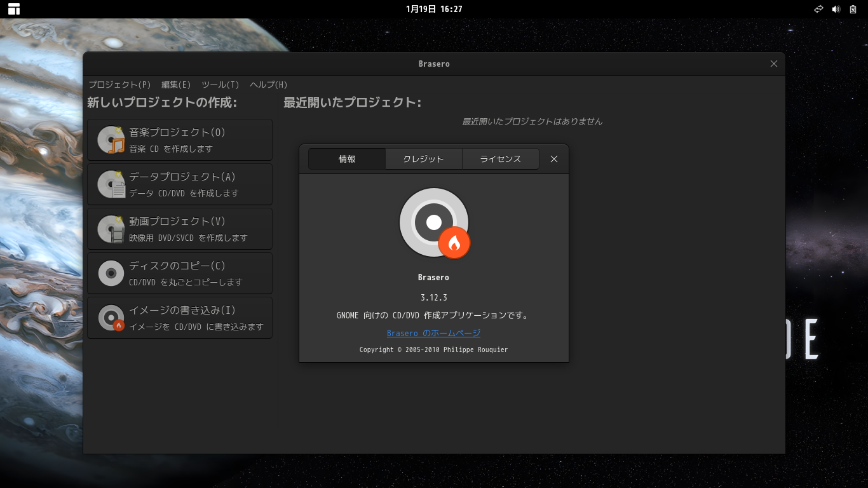
Task: Click the description 'GNOME 向けの CD/DVD 作成アプリケーションです。'
Action: coord(434,315)
